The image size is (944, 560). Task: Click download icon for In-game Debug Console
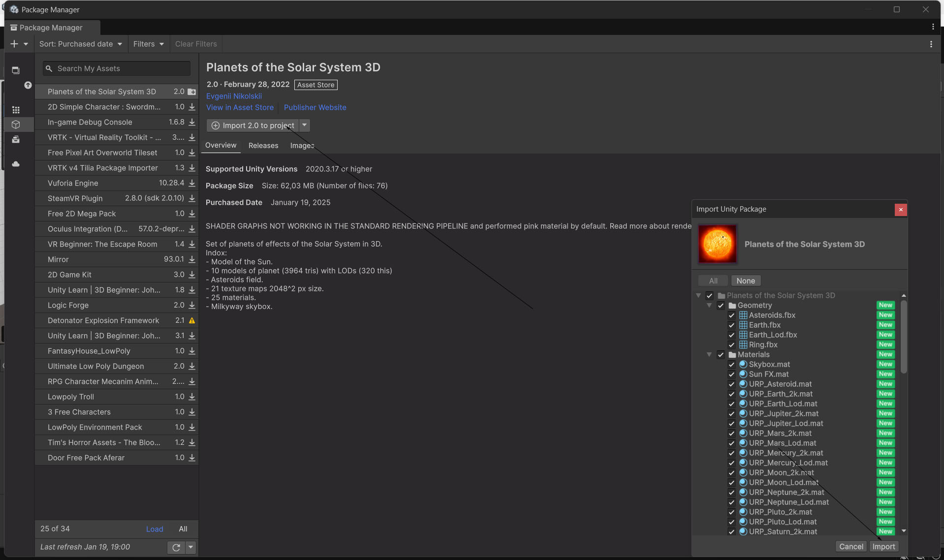(192, 122)
